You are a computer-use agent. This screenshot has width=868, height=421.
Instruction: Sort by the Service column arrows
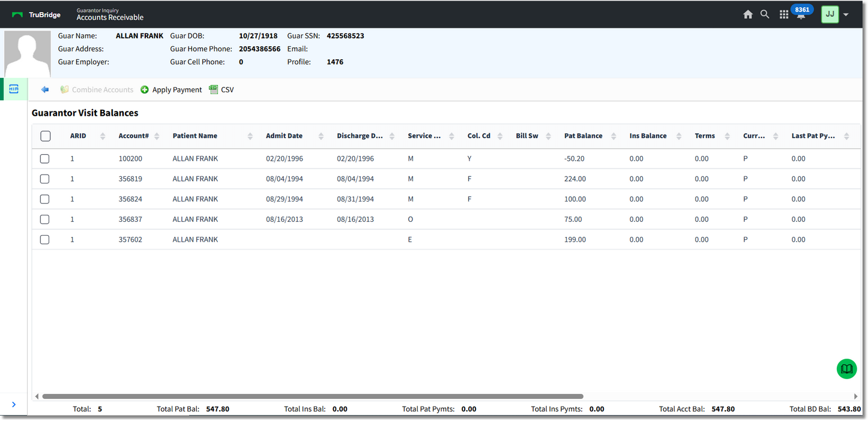click(451, 136)
